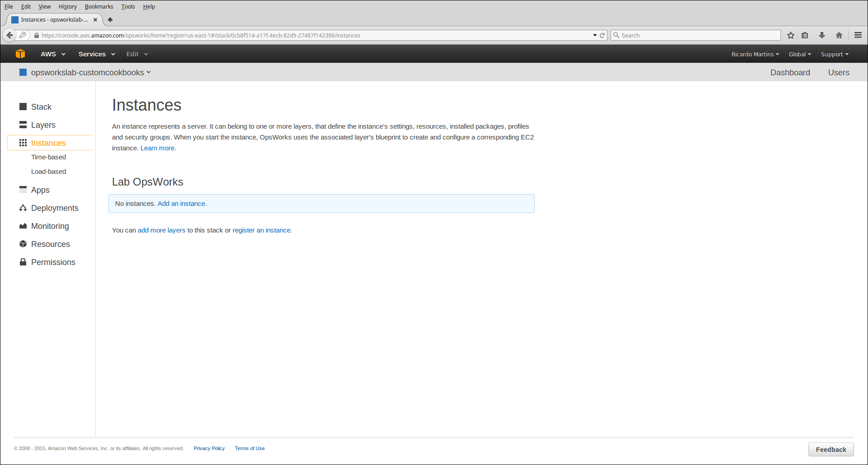The image size is (868, 465).
Task: Expand the opsworkslab-customcookbooks stack selector
Action: tap(90, 73)
